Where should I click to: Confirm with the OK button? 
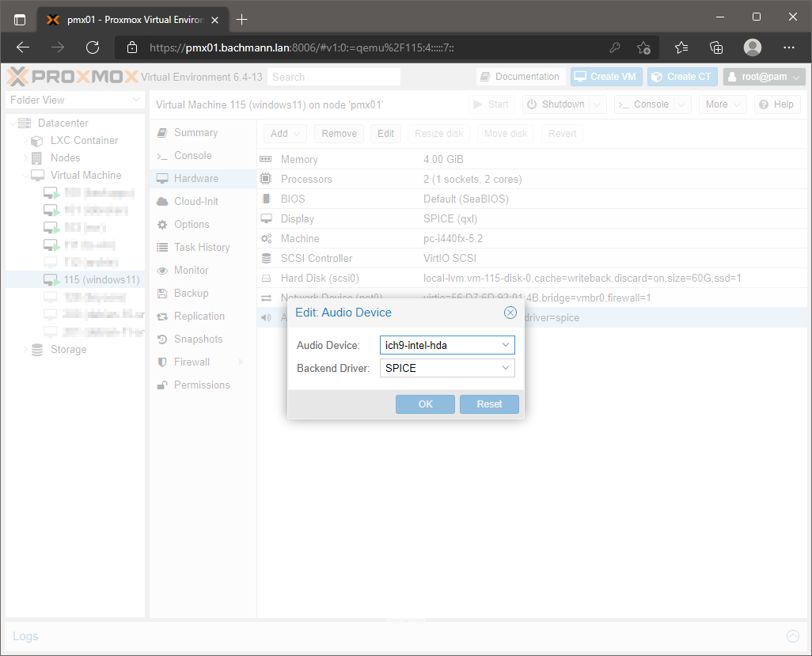[x=425, y=404]
